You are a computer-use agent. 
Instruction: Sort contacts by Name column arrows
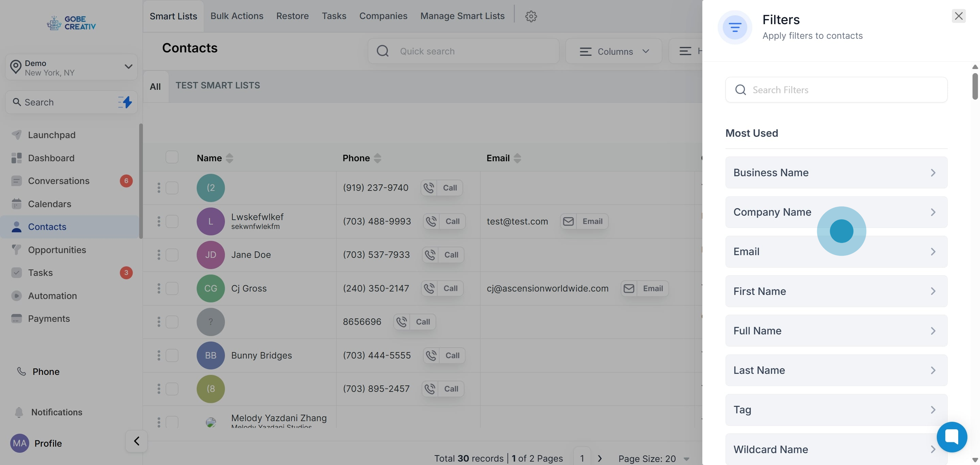pos(229,158)
